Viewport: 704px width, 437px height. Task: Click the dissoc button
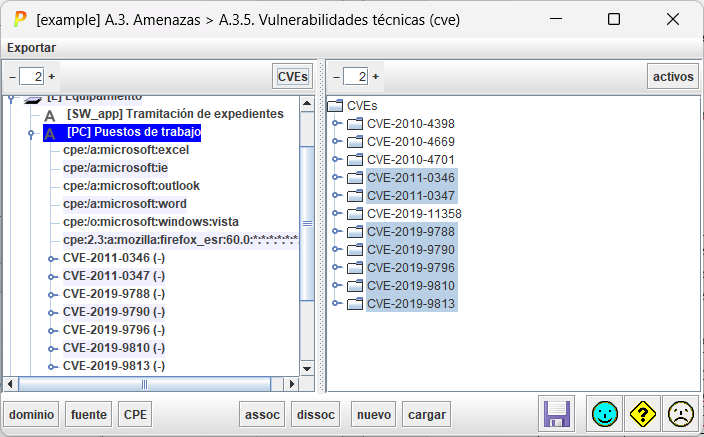(x=316, y=414)
